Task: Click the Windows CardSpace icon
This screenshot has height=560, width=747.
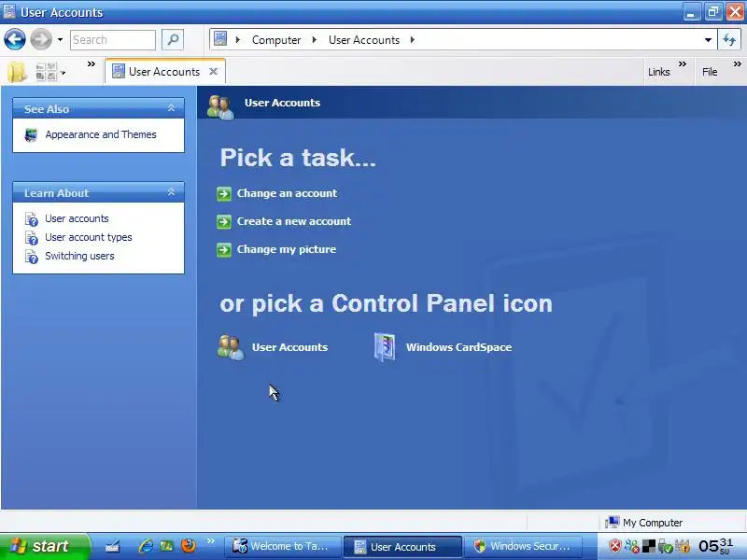Action: 385,347
